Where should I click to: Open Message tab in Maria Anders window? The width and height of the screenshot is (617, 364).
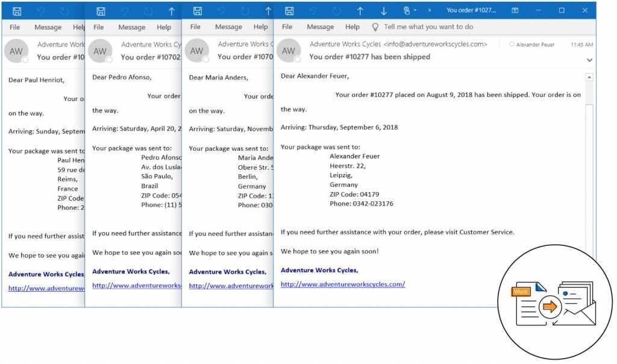point(228,27)
